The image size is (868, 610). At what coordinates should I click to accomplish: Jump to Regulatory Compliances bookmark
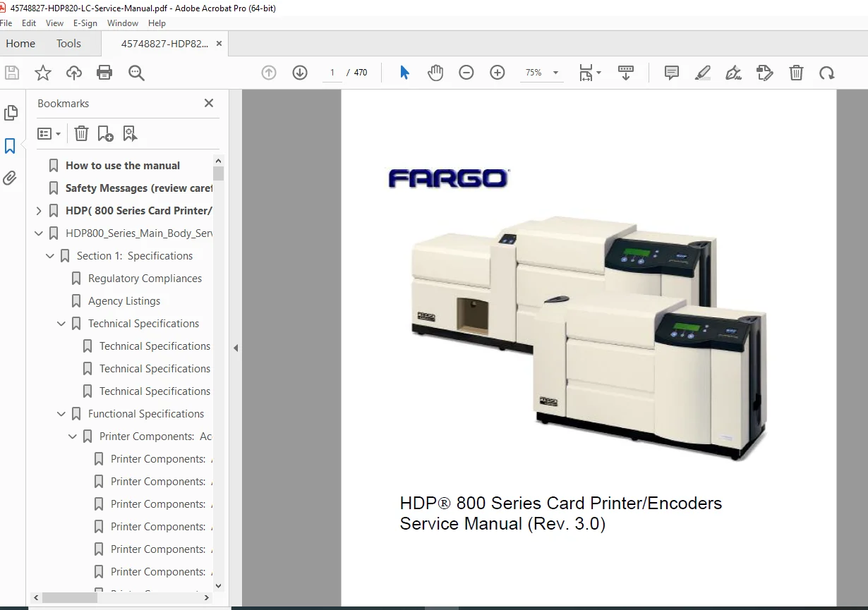[x=145, y=279]
